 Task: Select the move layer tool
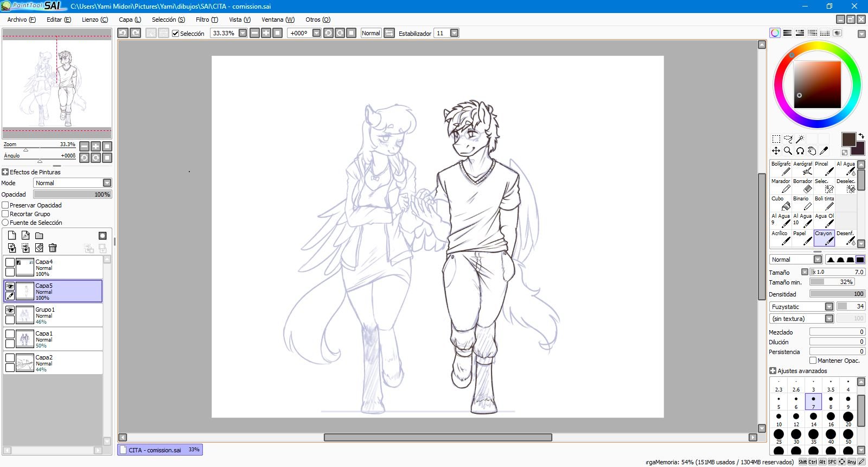point(776,151)
